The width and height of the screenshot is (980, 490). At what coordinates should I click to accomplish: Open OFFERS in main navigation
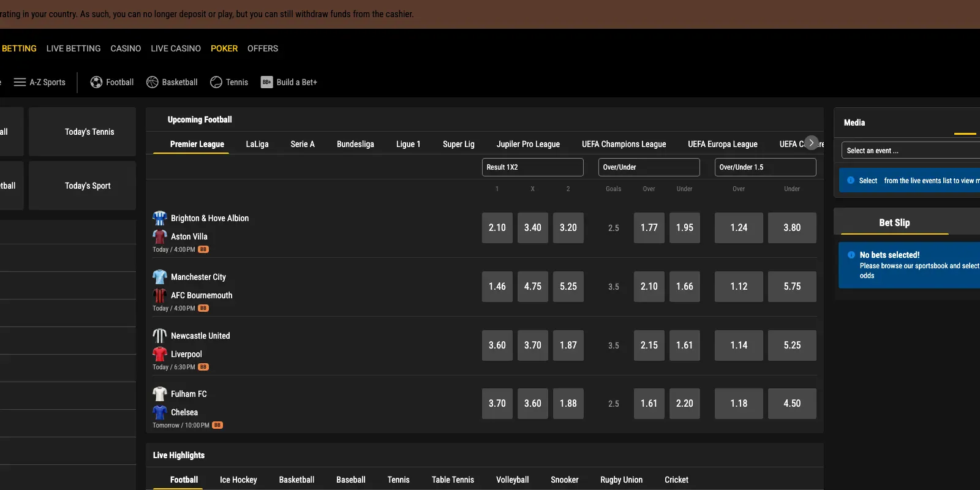pyautogui.click(x=263, y=48)
